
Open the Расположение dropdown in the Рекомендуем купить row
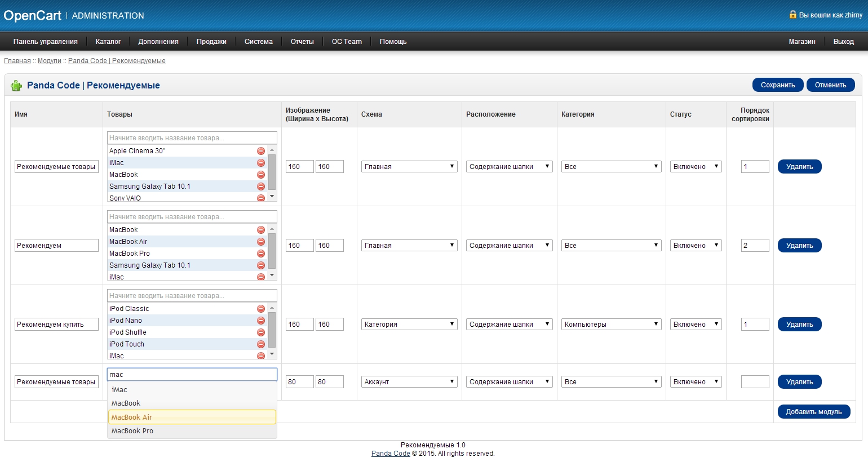[x=510, y=325]
